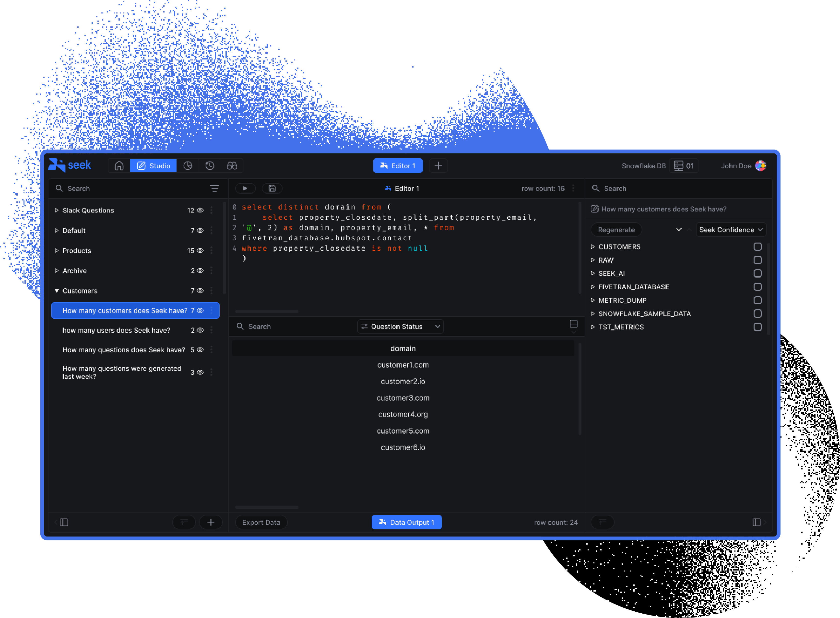Switch to the Studio tab
Screen dimensions: 840x618
pos(154,166)
